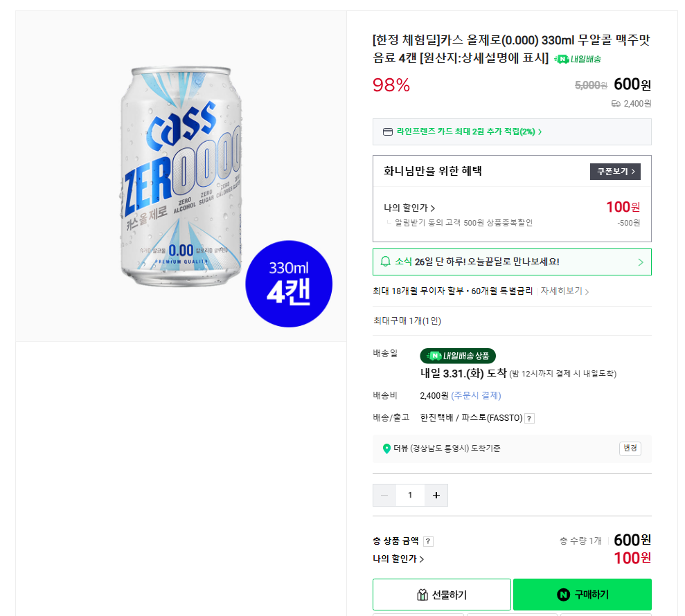Click the card icon in the 라인프렌즈 banner
The height and width of the screenshot is (616, 685).
pyautogui.click(x=388, y=132)
